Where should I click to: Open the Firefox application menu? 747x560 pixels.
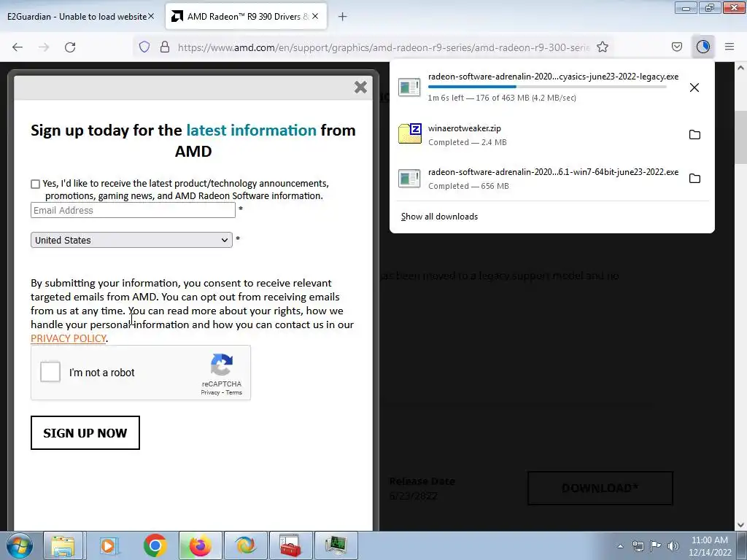coord(729,47)
